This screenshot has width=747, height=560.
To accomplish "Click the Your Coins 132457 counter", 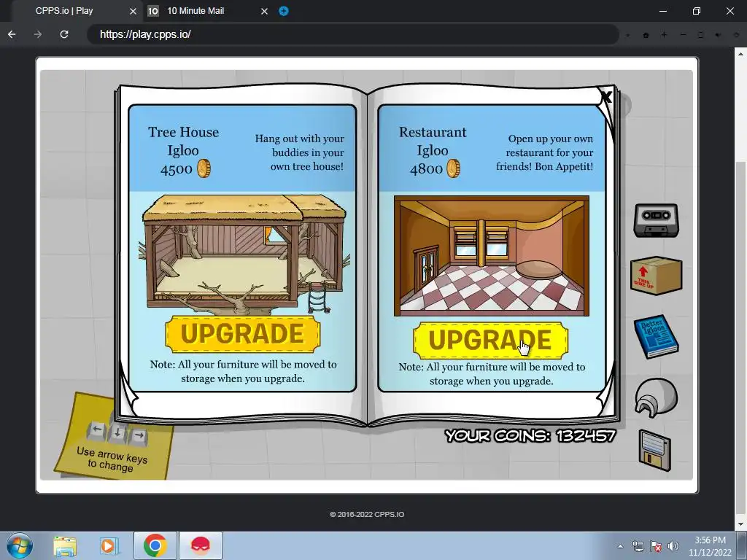I will [x=530, y=436].
